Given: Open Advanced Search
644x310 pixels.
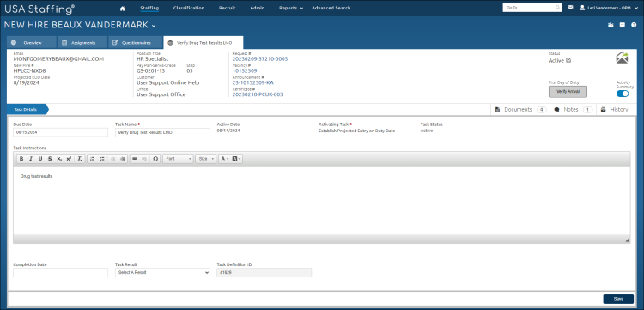Looking at the screenshot, I should pos(331,8).
